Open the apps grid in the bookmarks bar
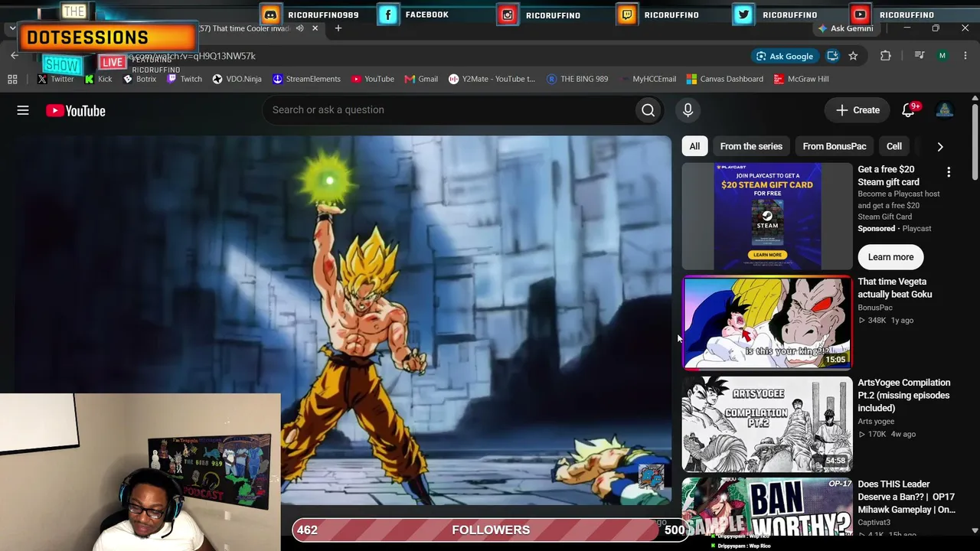Screen dimensions: 980x551 (x=12, y=79)
